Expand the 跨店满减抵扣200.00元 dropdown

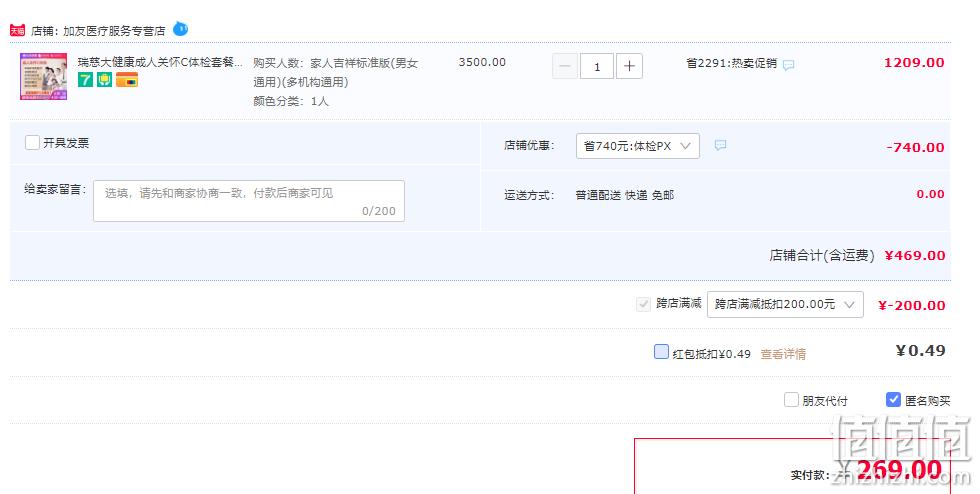(785, 305)
